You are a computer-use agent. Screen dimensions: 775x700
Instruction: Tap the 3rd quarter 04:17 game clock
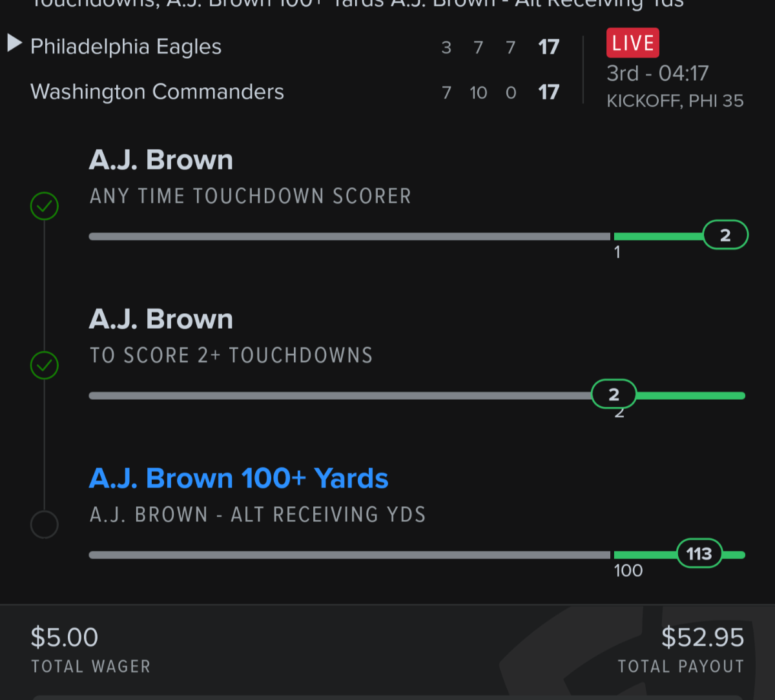coord(657,73)
